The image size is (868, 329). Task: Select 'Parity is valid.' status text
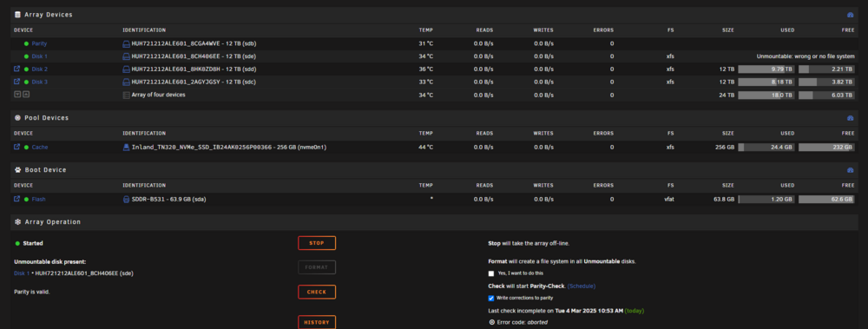(31, 292)
